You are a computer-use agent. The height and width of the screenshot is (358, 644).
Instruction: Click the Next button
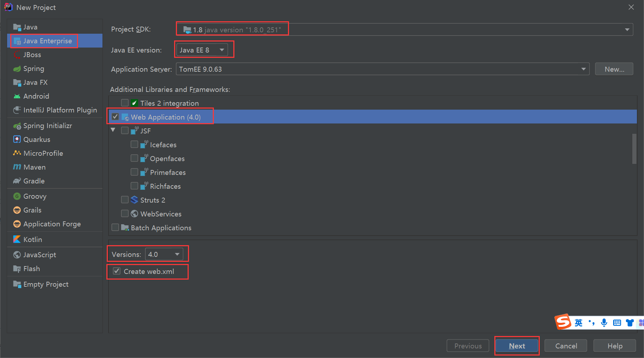(x=517, y=346)
